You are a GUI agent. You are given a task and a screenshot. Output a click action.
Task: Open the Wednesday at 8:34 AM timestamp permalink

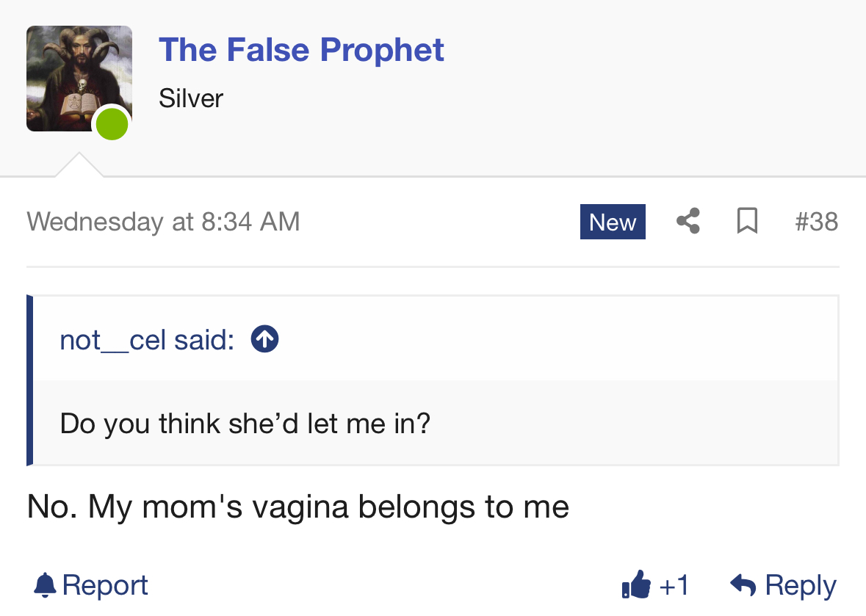coord(164,222)
